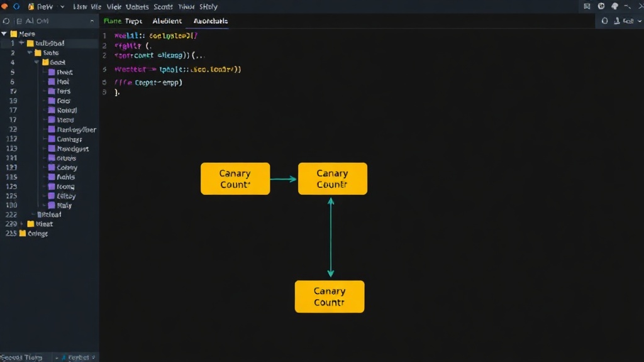Open the "Uabats" menu
The height and width of the screenshot is (362, 644).
(137, 6)
